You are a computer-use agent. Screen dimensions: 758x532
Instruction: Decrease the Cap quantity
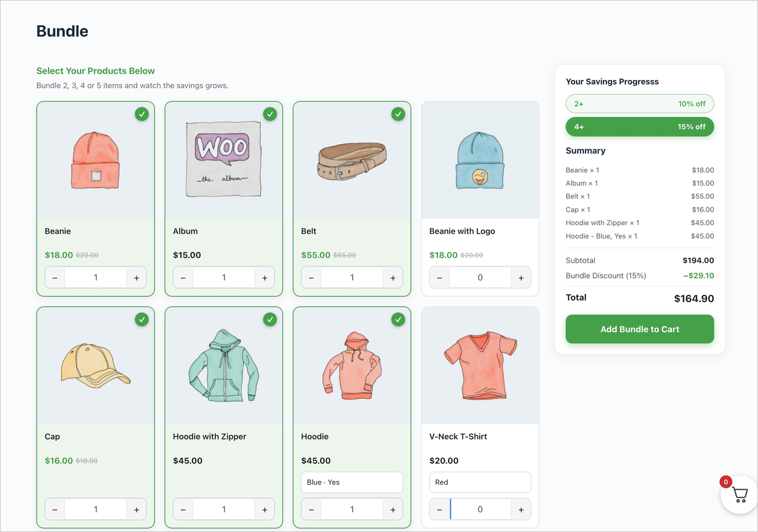click(55, 509)
